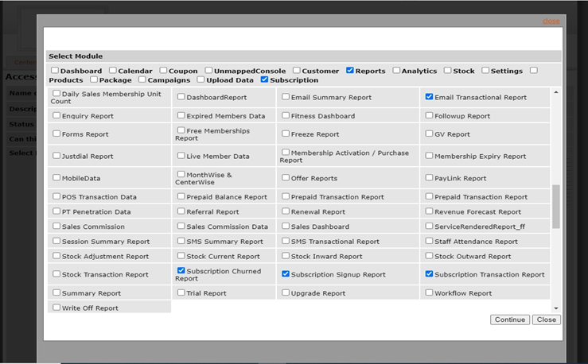
Task: Select the Package module checkbox
Action: (x=94, y=79)
